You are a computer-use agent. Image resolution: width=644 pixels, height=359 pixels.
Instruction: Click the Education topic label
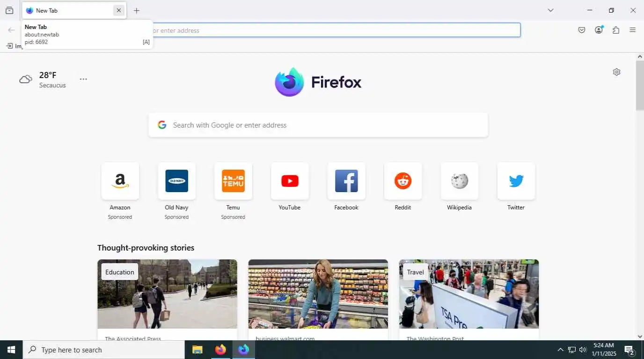tap(120, 272)
